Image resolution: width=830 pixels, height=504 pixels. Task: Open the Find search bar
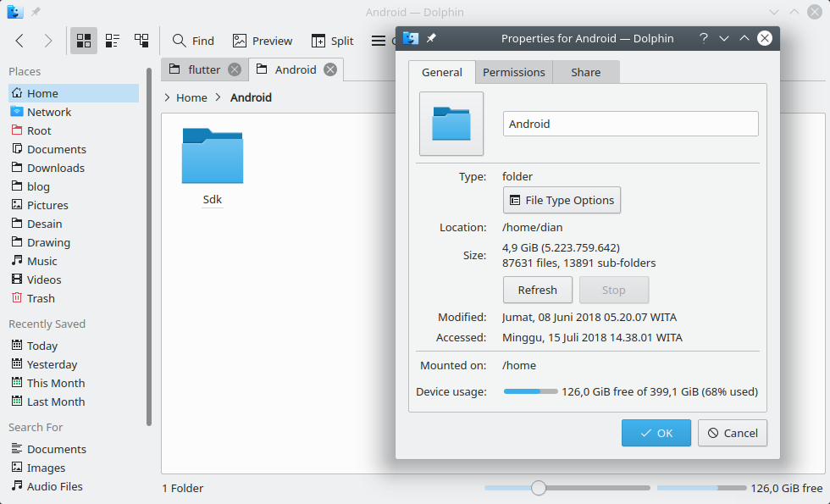[x=193, y=40]
